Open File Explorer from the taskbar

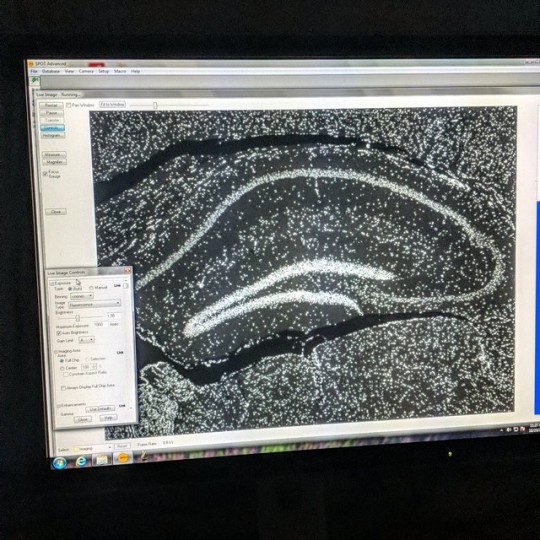pyautogui.click(x=102, y=460)
